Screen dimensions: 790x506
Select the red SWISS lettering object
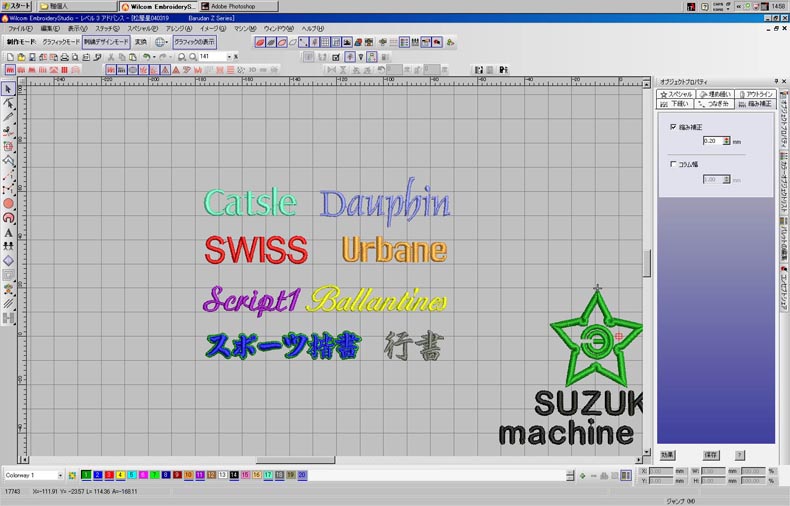(256, 250)
